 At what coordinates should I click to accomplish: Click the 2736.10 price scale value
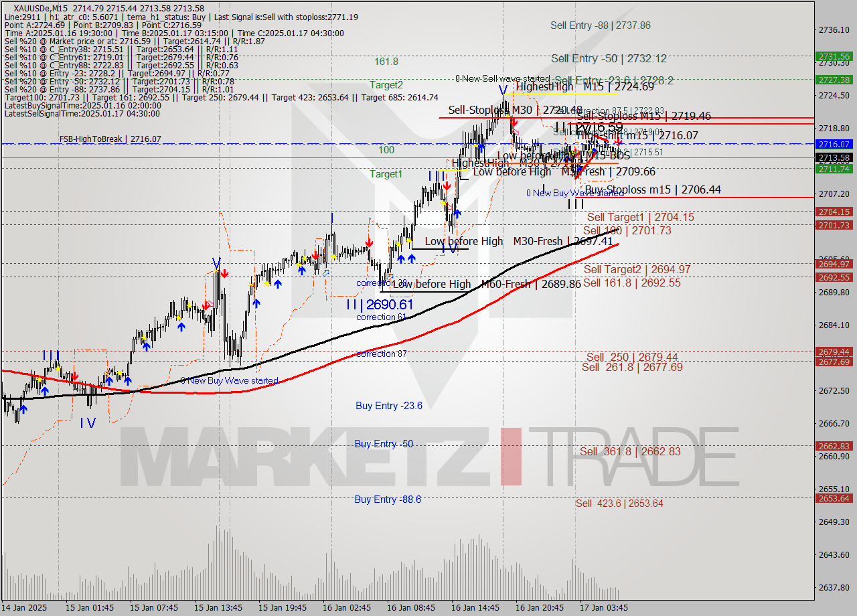834,29
